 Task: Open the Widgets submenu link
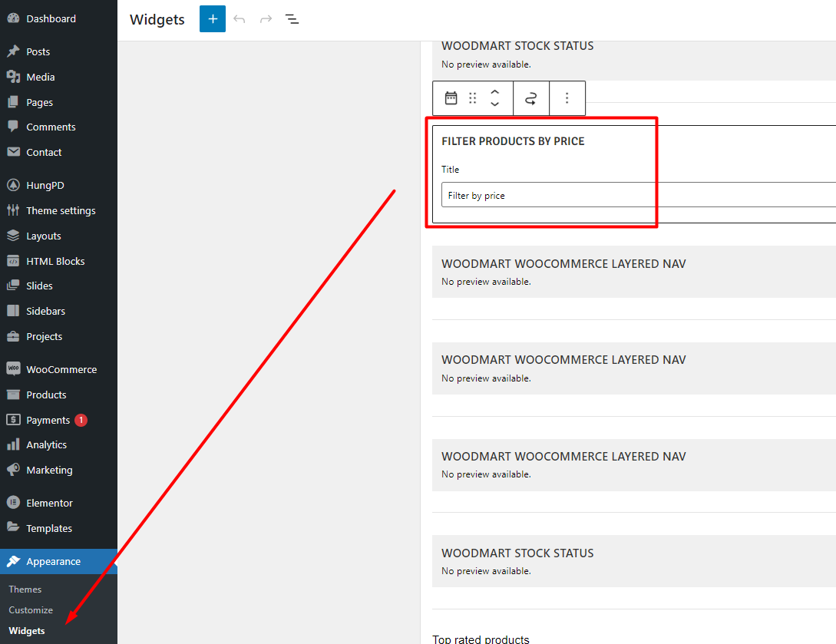tap(27, 631)
